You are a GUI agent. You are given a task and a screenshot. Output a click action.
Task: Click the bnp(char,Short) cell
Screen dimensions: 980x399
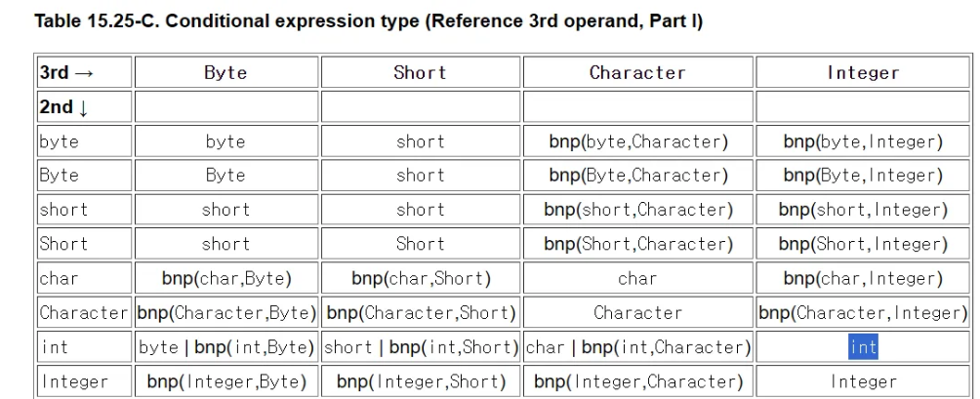421,278
